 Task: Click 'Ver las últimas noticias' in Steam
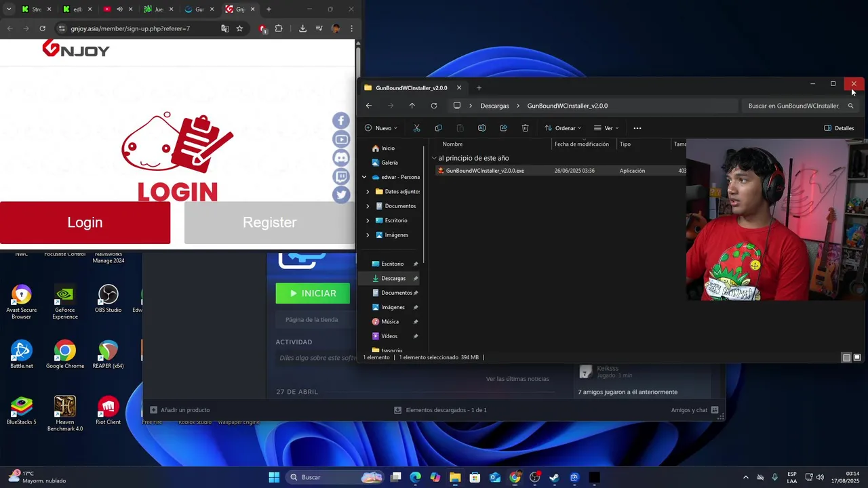pos(517,379)
